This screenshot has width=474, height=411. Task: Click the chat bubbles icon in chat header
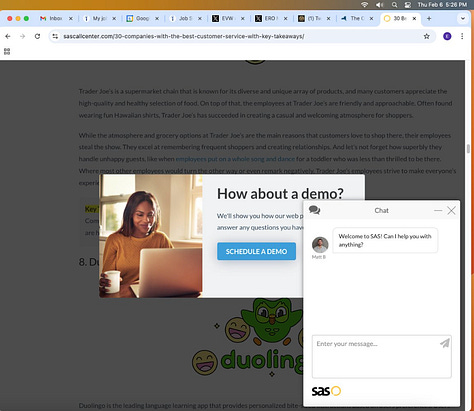[x=314, y=210]
